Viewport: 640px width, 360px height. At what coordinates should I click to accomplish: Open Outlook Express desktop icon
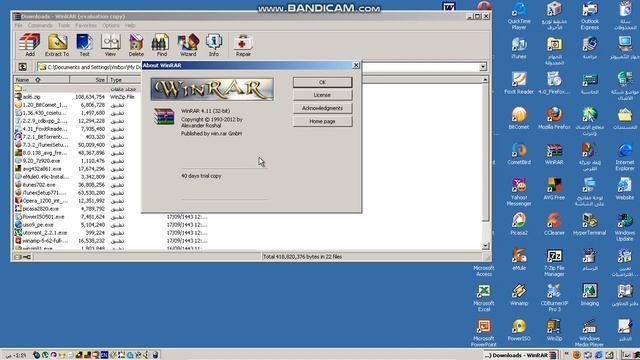(x=589, y=16)
